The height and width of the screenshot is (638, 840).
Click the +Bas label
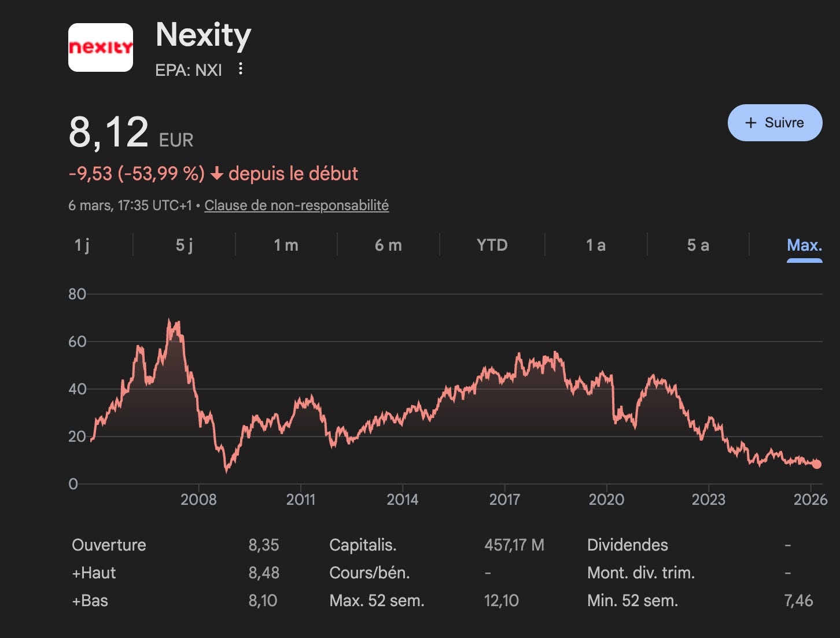[x=90, y=600]
